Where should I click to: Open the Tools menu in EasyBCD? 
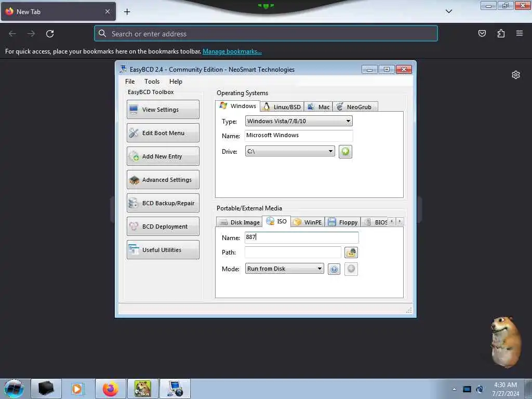point(152,82)
